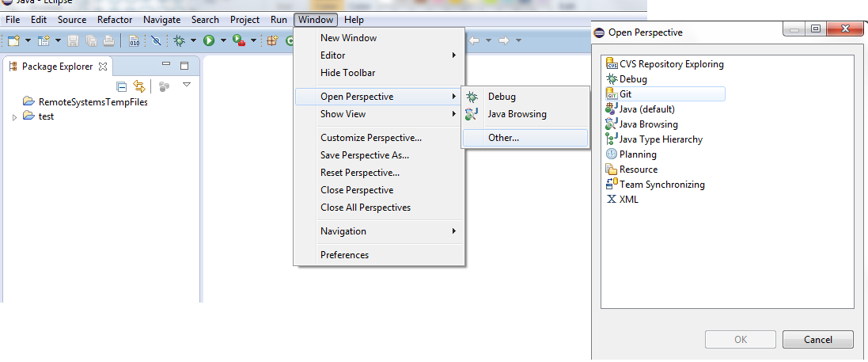Maximize the Package Explorer view

[x=184, y=66]
